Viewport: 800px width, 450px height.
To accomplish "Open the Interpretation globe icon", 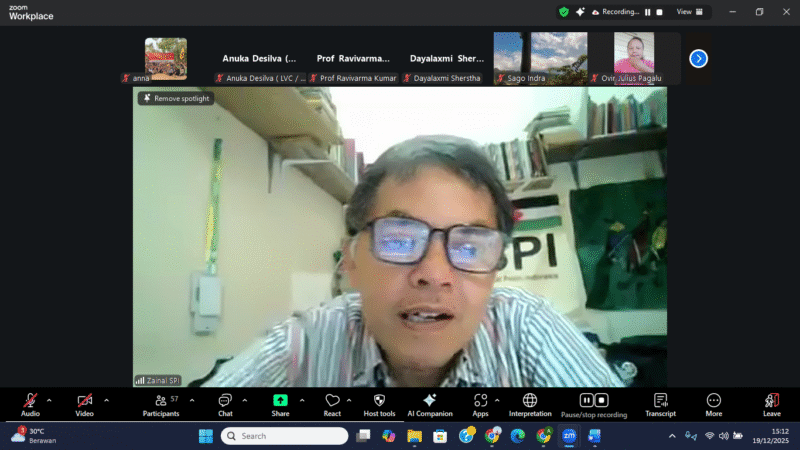I will click(x=530, y=401).
